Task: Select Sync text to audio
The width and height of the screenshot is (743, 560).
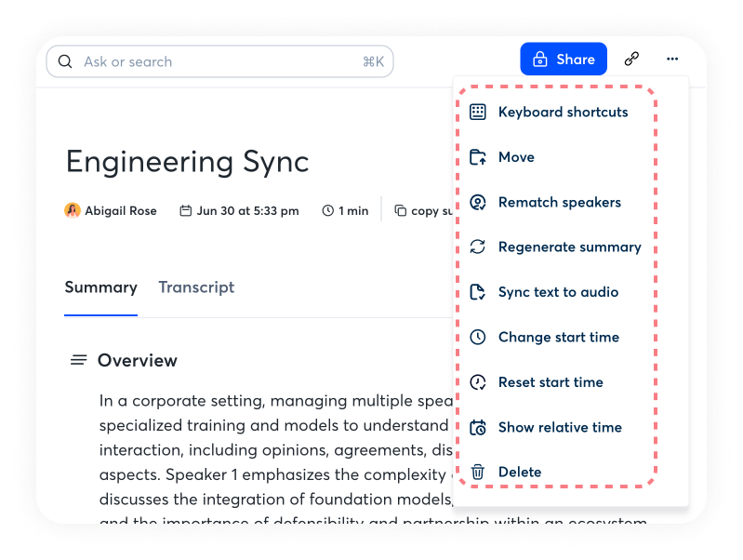Action: click(x=558, y=292)
